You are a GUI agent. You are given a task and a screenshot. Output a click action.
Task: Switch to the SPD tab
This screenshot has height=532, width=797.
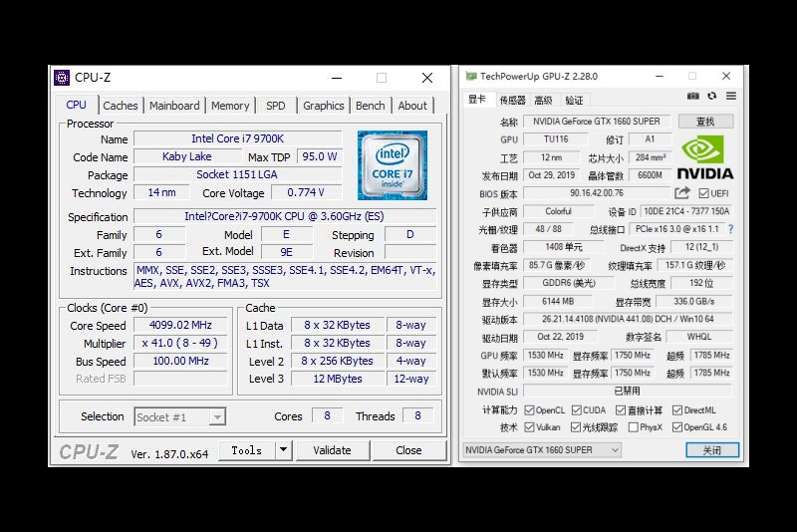click(x=276, y=106)
